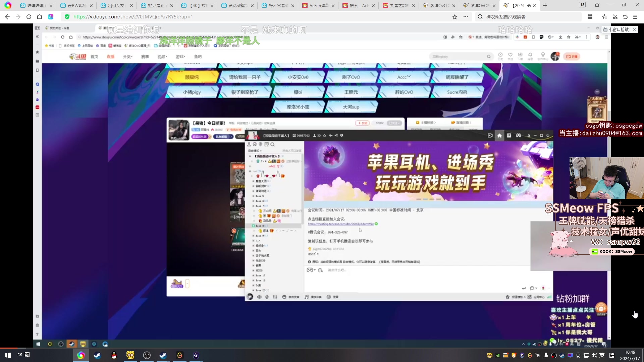Reload the current Douyu page
This screenshot has height=362, width=644.
point(29,17)
